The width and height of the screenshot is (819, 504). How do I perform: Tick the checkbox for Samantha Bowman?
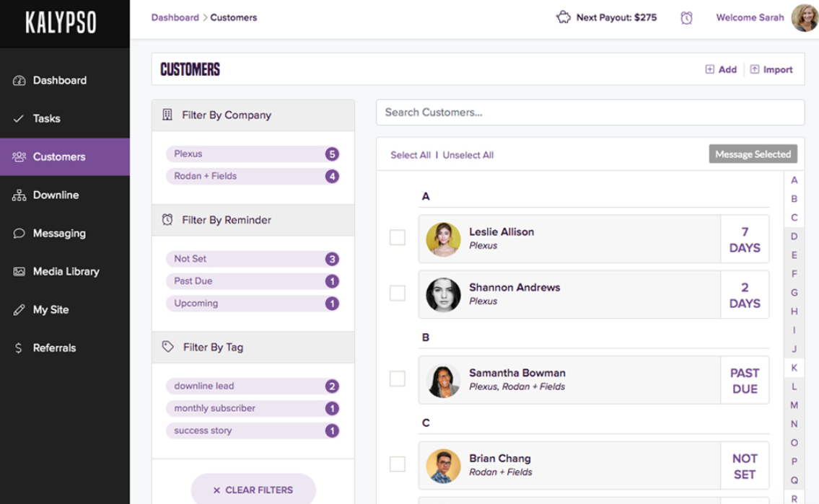tap(398, 379)
